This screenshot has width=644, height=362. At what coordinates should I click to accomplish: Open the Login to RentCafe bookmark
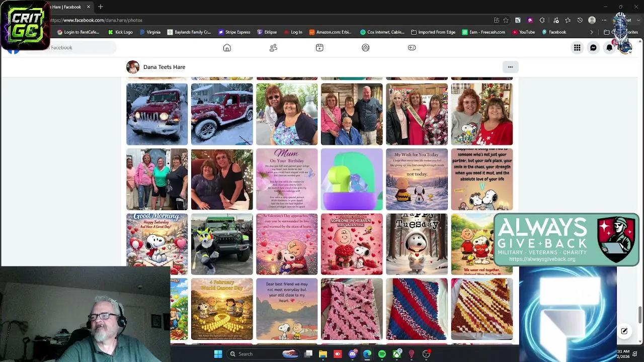[78, 32]
